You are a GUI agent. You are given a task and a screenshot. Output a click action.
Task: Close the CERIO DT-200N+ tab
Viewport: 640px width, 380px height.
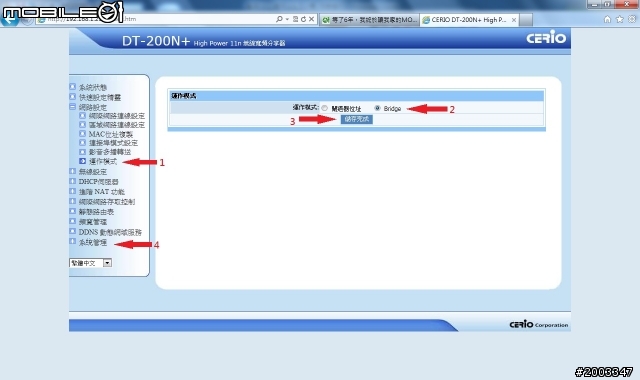pos(514,20)
